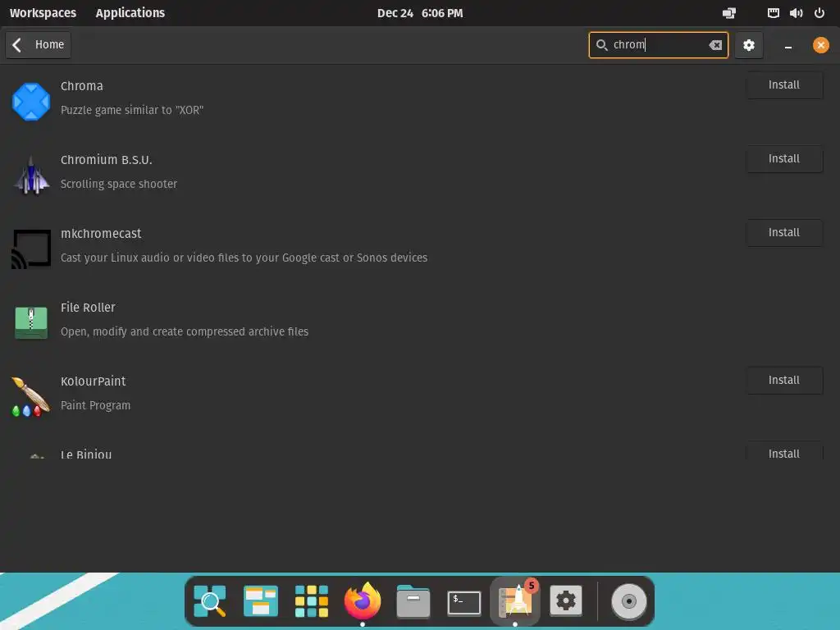This screenshot has height=630, width=840.
Task: Open the date and time calendar
Action: tap(420, 13)
